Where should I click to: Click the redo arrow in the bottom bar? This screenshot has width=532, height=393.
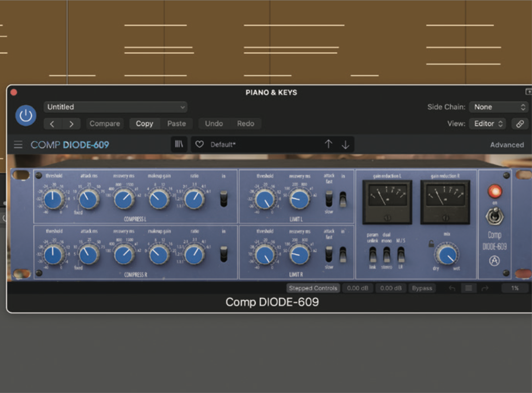(485, 288)
